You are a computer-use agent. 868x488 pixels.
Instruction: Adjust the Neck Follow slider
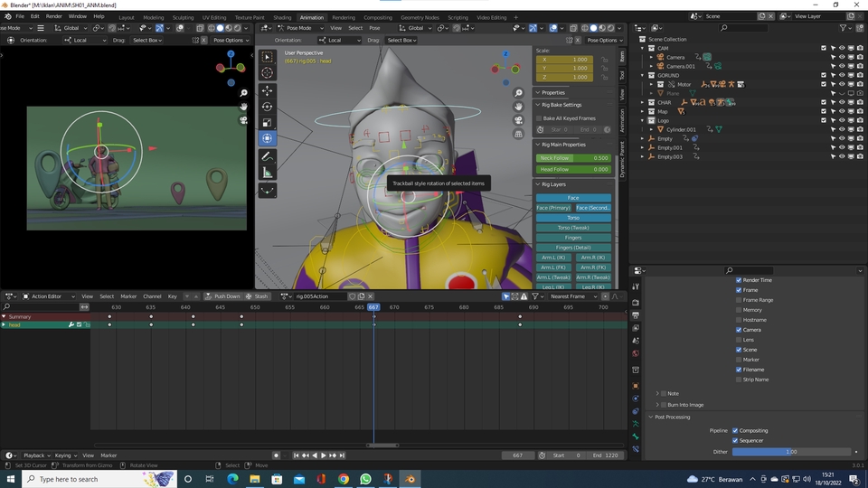(573, 158)
